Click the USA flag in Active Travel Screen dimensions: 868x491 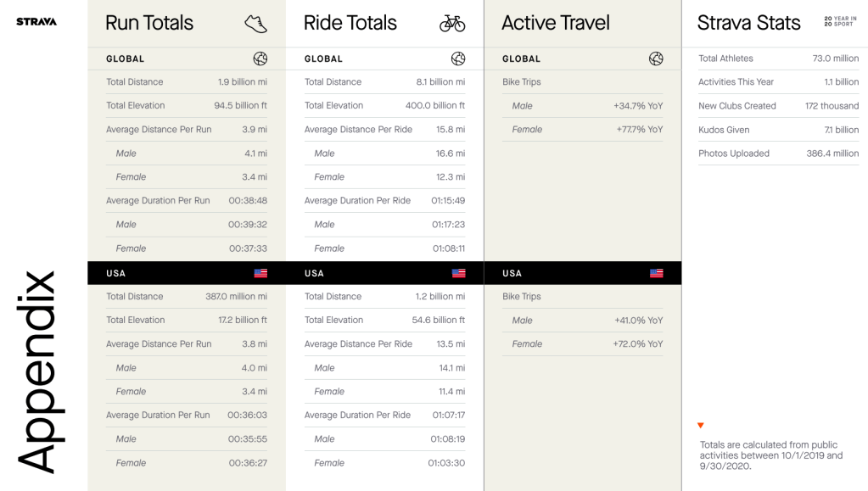[x=656, y=273]
